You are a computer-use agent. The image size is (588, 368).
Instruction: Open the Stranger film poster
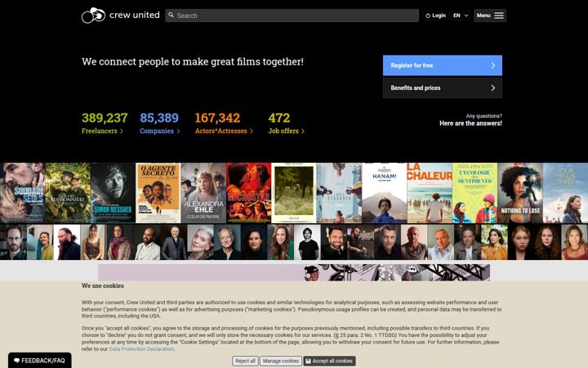pyautogui.click(x=339, y=193)
